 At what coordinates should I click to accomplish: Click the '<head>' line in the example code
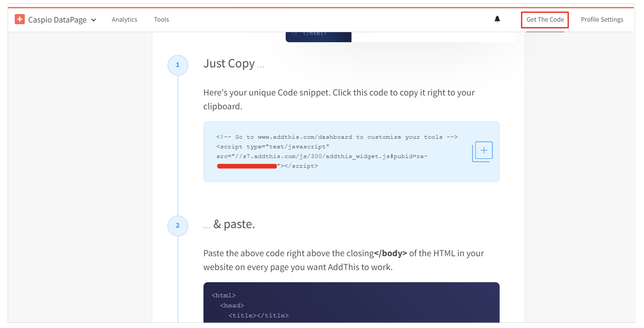[x=232, y=305]
